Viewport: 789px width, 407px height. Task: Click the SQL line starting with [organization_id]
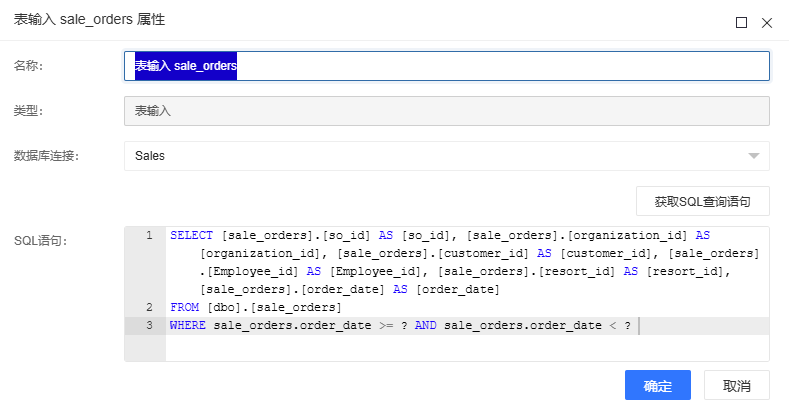tap(480, 254)
